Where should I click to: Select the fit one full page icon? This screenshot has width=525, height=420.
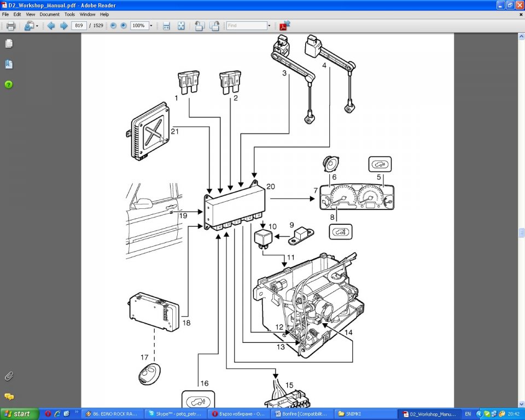pyautogui.click(x=181, y=26)
